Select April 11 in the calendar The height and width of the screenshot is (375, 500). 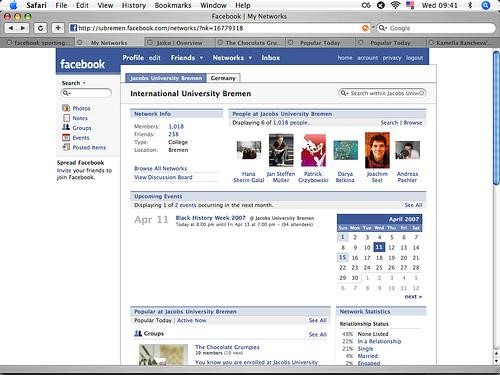pos(379,247)
